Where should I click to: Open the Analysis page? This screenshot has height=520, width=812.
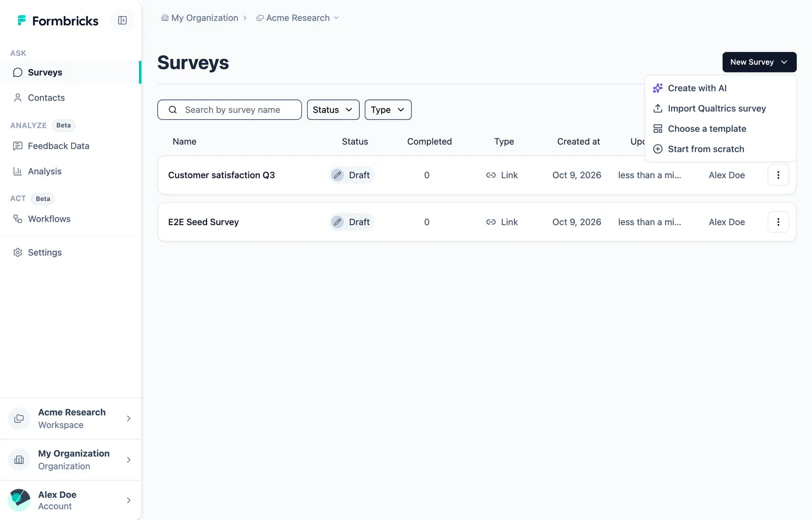(70, 171)
